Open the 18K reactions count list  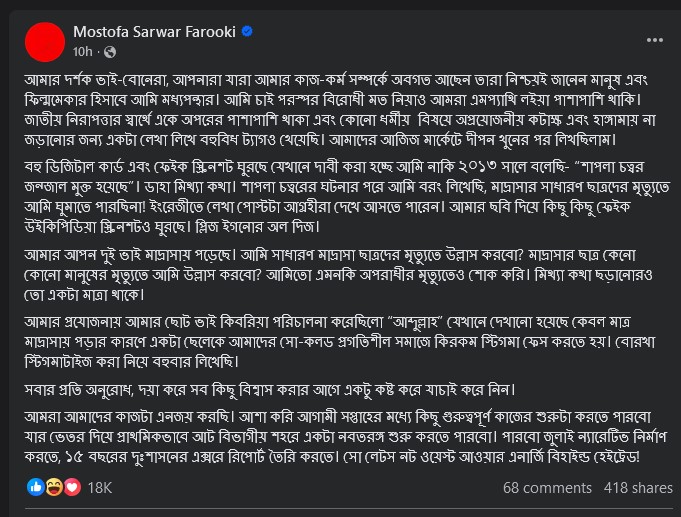100,487
